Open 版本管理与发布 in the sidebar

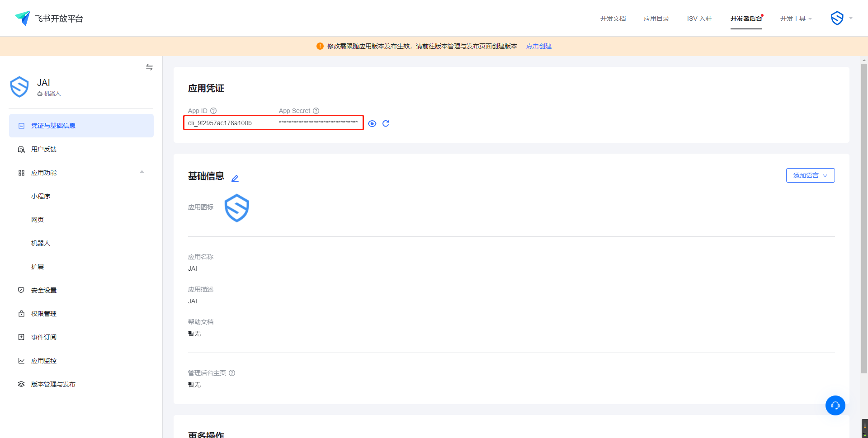tap(53, 384)
